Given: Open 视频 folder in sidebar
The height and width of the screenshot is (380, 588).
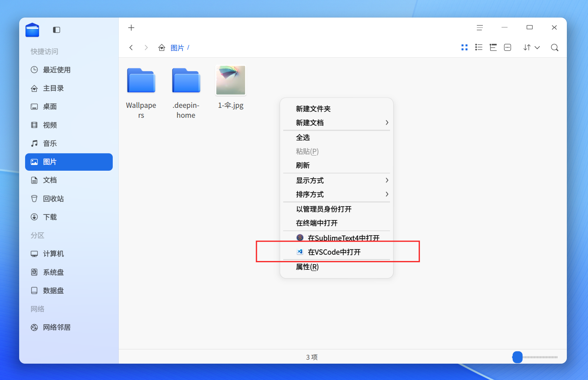Looking at the screenshot, I should coord(69,125).
